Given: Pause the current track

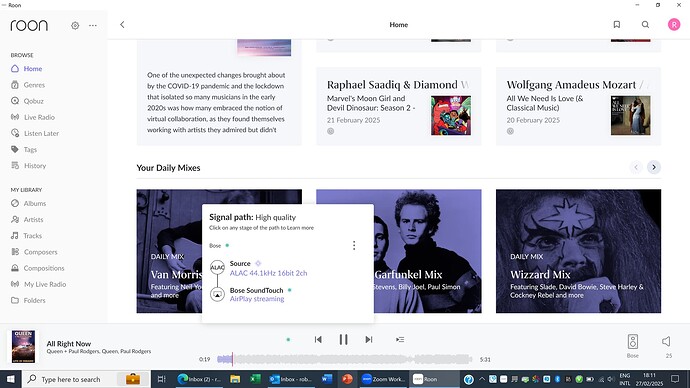Looking at the screenshot, I should click(343, 339).
